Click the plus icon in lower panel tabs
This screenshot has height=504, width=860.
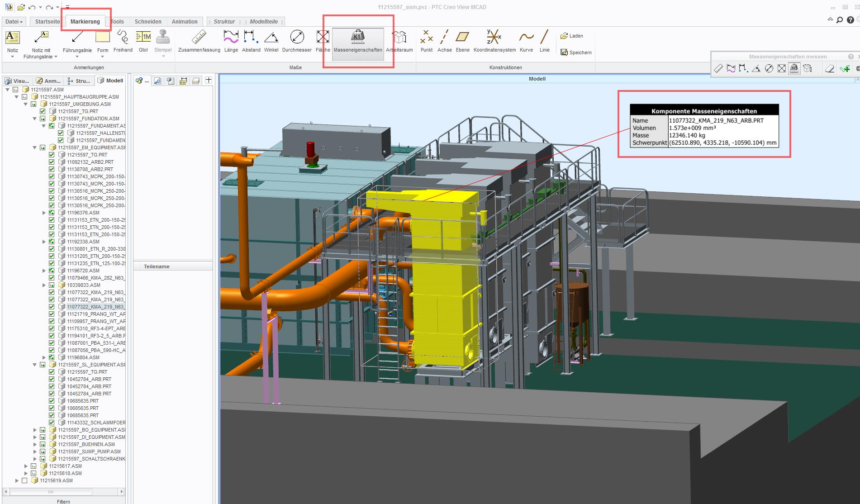[x=208, y=81]
